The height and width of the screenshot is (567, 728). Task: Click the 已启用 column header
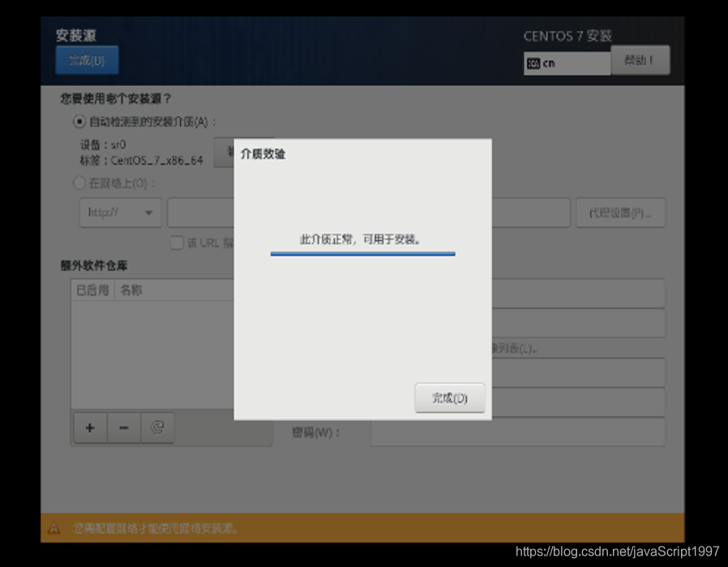(92, 290)
